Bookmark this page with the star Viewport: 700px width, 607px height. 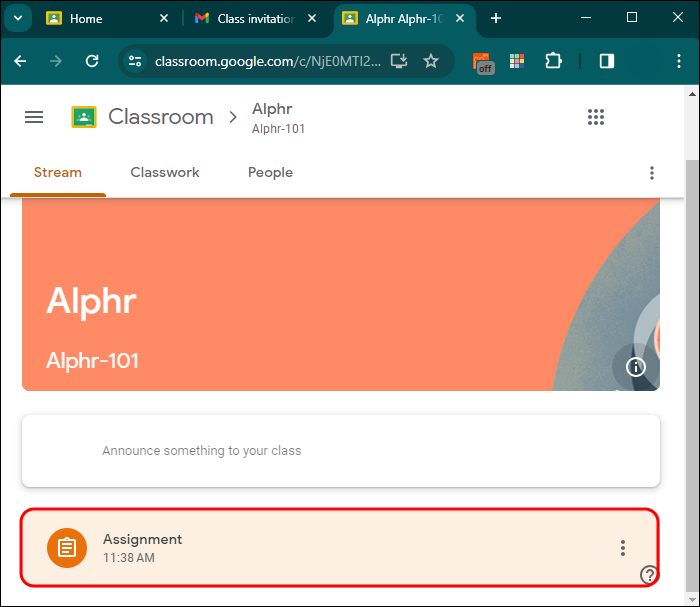click(431, 61)
